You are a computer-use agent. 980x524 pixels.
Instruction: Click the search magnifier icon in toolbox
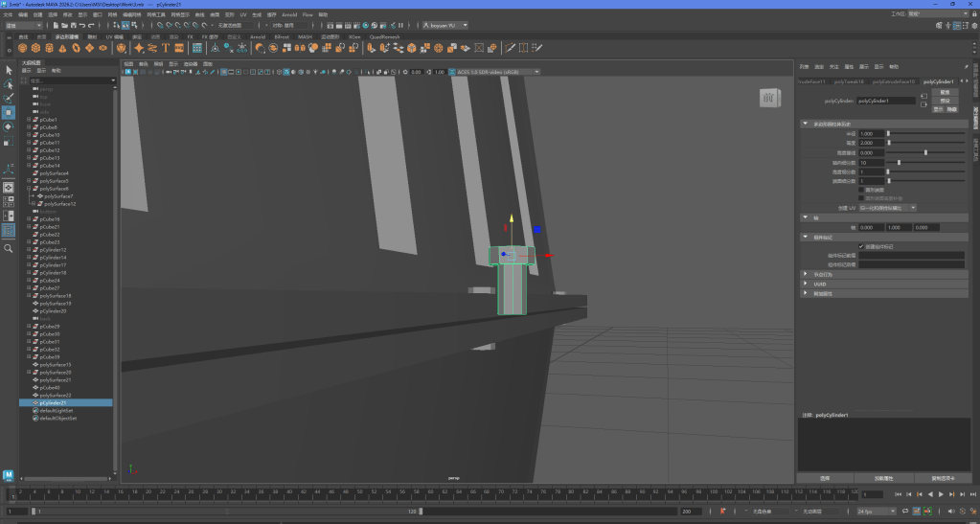8,248
